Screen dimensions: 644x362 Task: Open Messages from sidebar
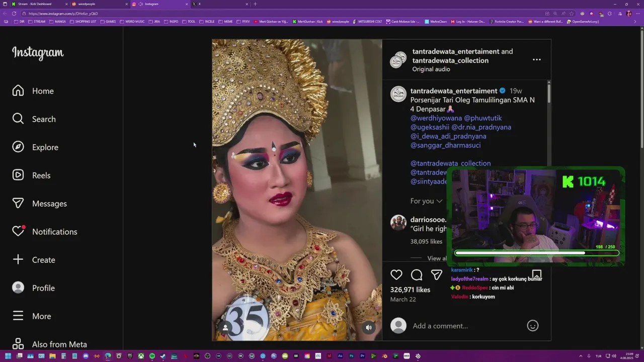(x=39, y=204)
